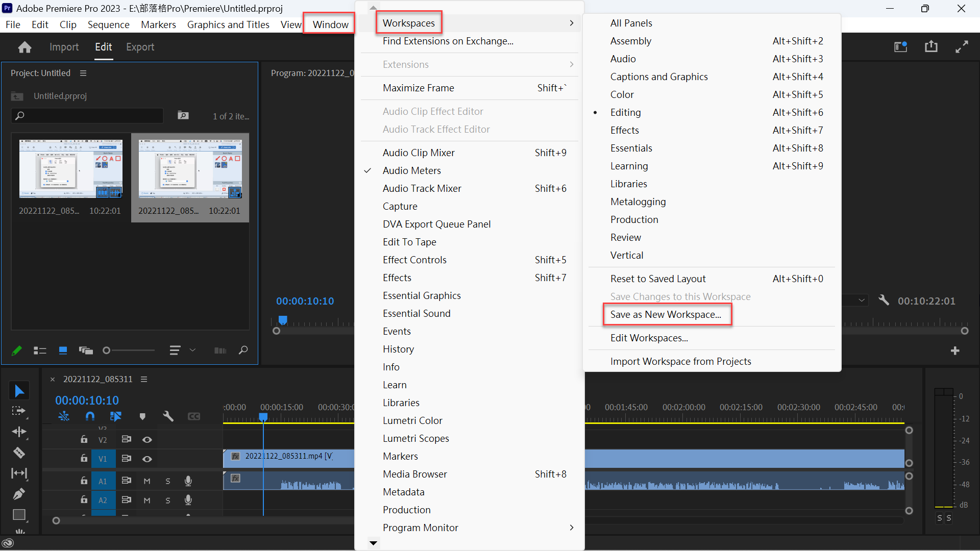The image size is (980, 551).
Task: Open timeline display settings wrench
Action: [x=168, y=416]
